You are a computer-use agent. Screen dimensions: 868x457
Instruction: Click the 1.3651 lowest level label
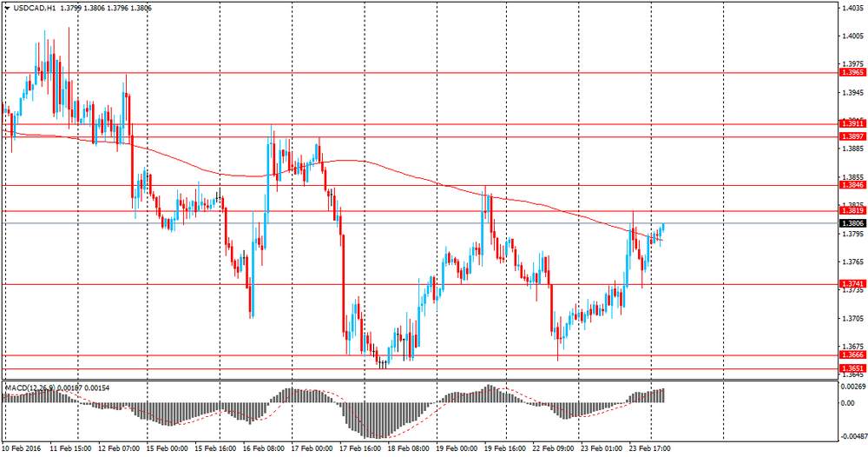[852, 368]
